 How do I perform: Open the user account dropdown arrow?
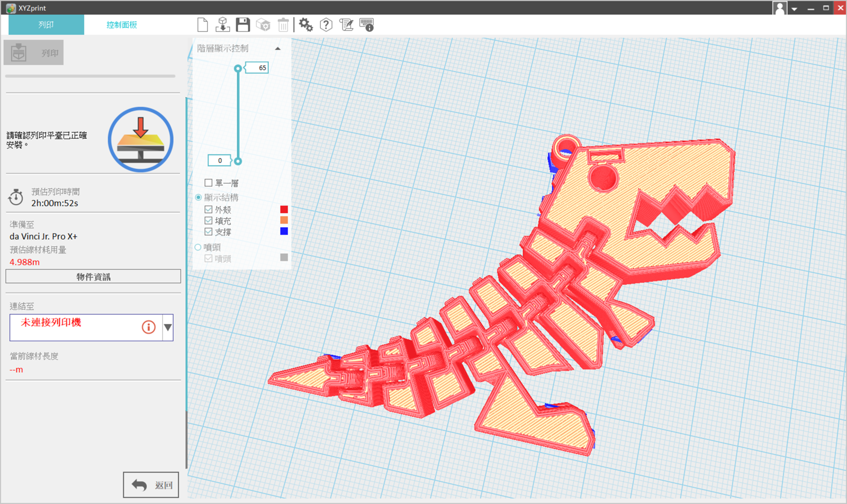point(794,9)
